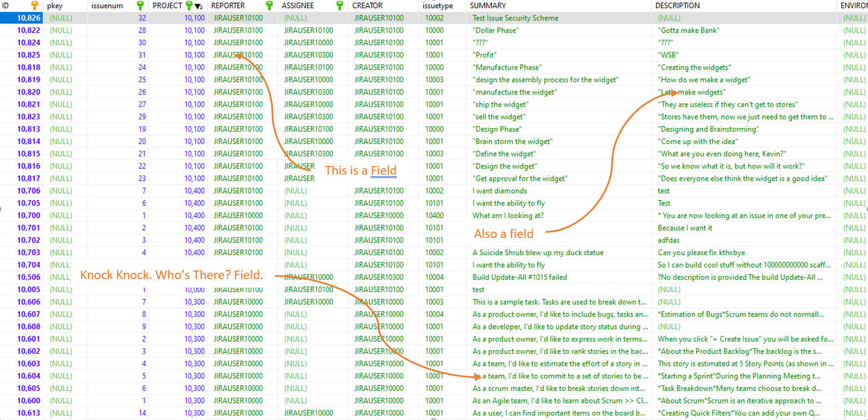Click the DESCRIPTION column header

[x=677, y=6]
